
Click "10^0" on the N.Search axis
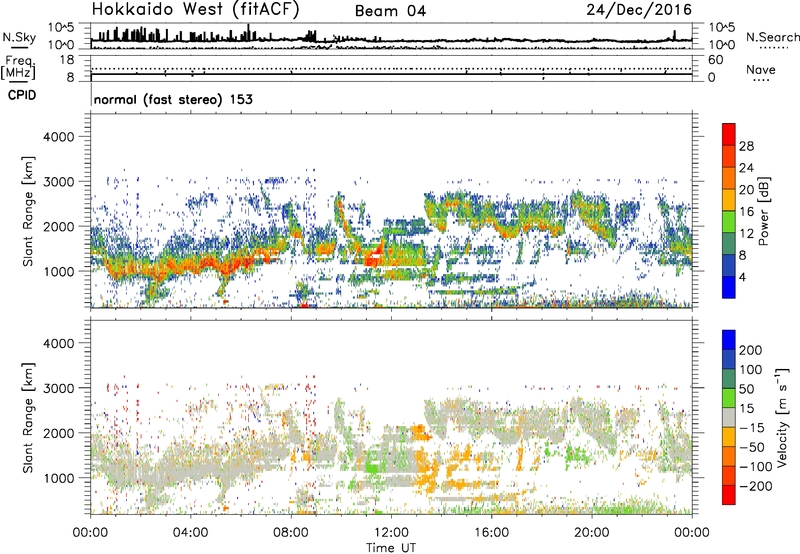point(721,45)
